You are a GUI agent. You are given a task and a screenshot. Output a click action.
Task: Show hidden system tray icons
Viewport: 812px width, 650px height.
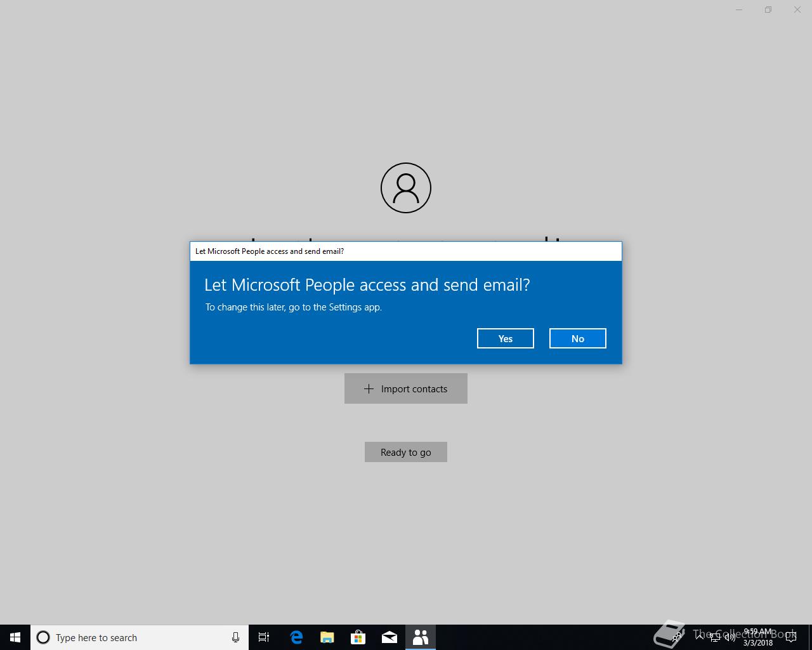point(699,637)
